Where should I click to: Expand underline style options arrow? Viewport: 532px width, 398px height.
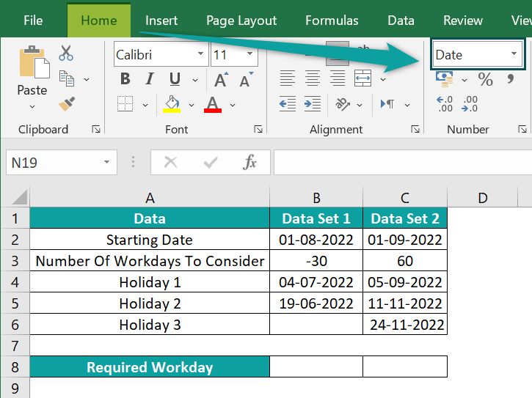point(195,80)
